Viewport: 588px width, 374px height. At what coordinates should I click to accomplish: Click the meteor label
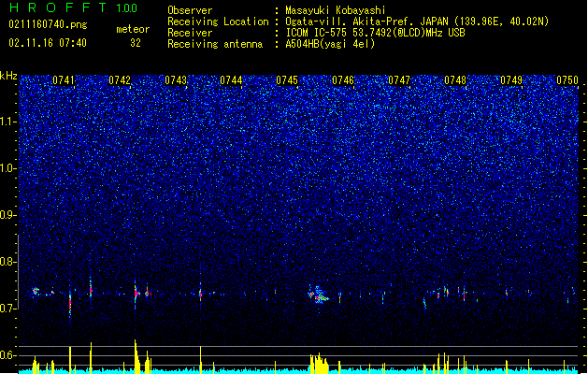tap(133, 29)
